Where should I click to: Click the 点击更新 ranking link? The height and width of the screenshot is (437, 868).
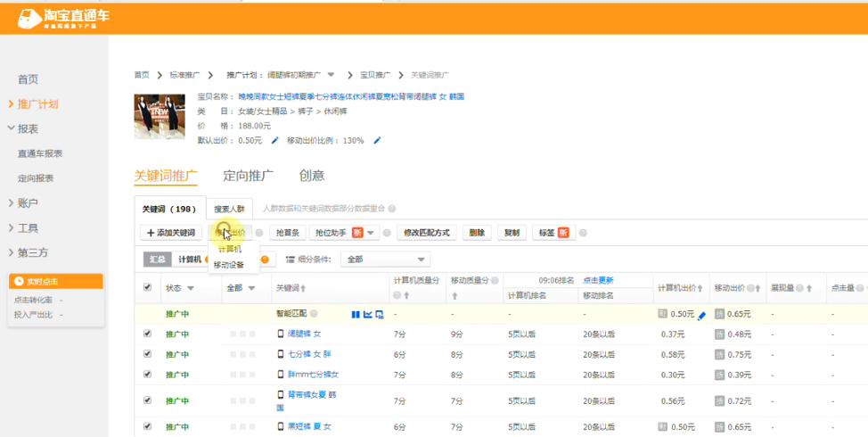(598, 280)
